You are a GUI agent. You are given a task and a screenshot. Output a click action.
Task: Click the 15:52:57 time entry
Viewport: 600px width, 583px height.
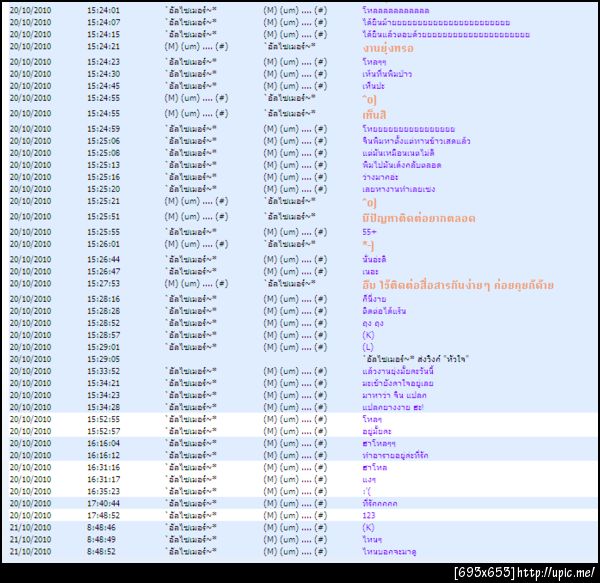(x=103, y=432)
